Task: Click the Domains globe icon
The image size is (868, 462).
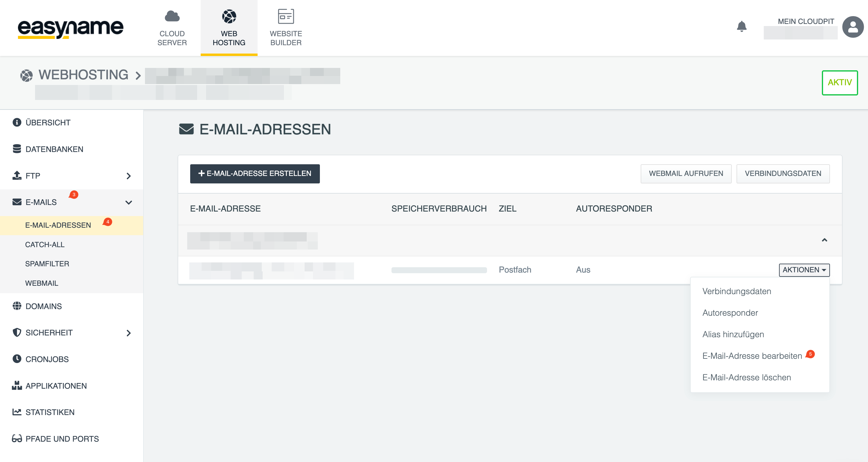Action: point(17,306)
